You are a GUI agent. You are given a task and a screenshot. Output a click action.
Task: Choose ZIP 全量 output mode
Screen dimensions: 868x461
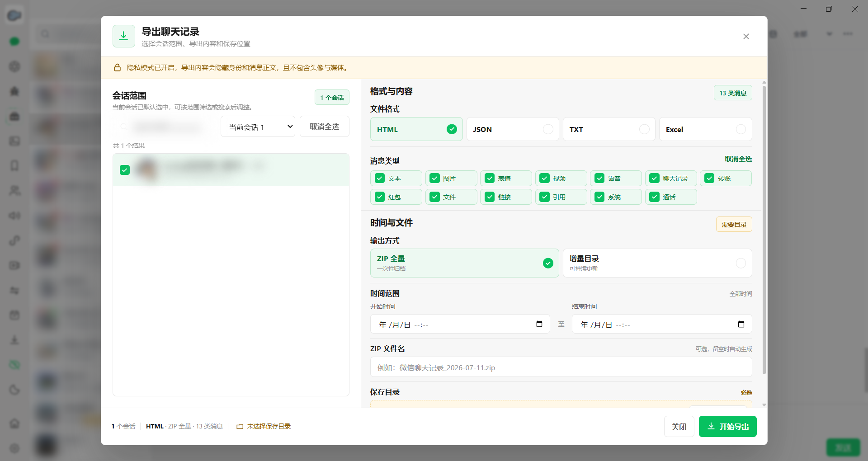click(x=465, y=263)
